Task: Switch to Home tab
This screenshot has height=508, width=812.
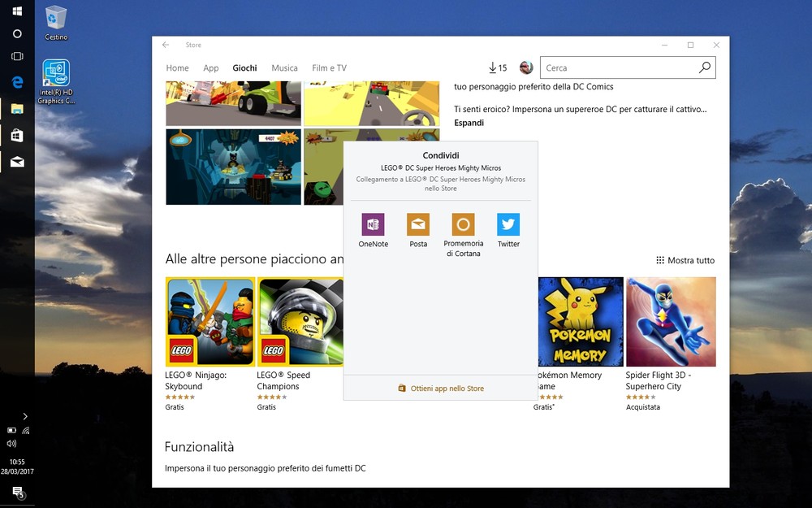Action: [x=177, y=68]
